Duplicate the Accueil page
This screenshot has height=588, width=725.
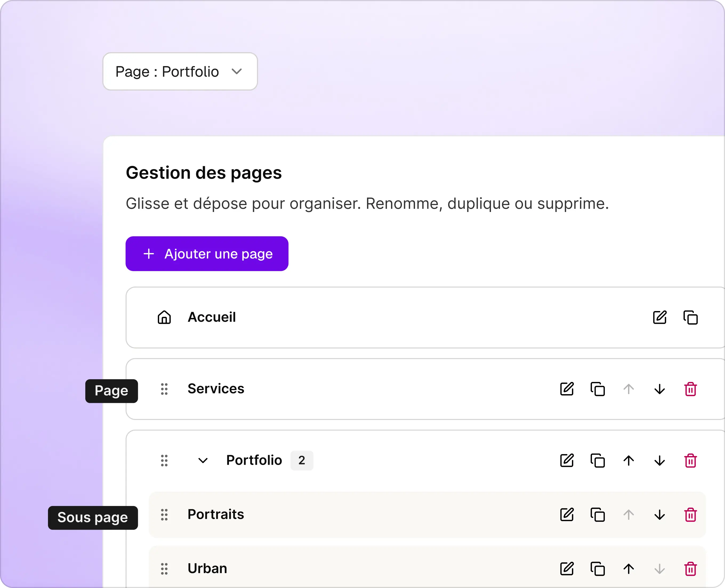click(690, 317)
